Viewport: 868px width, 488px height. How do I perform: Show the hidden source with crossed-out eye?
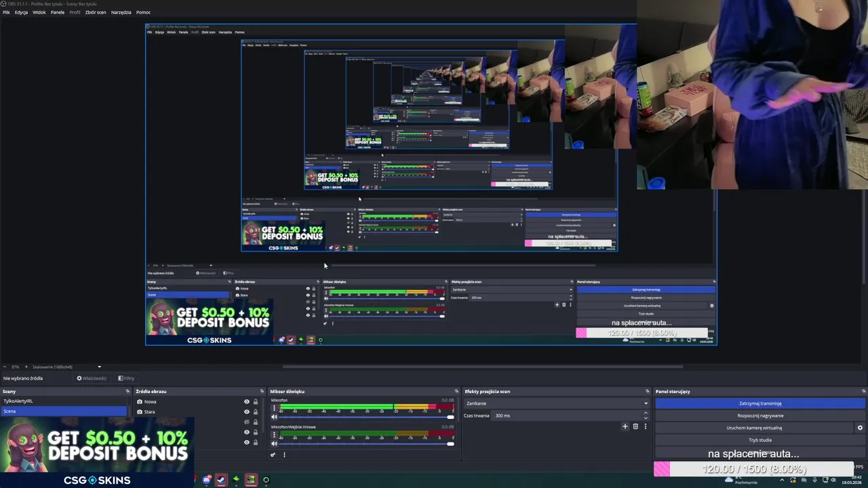pyautogui.click(x=247, y=422)
